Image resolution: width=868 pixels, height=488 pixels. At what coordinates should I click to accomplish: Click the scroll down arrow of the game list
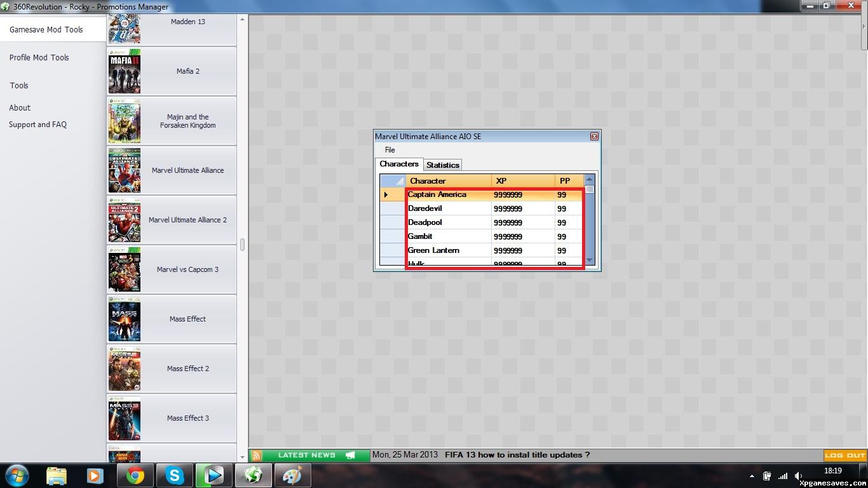pos(242,456)
